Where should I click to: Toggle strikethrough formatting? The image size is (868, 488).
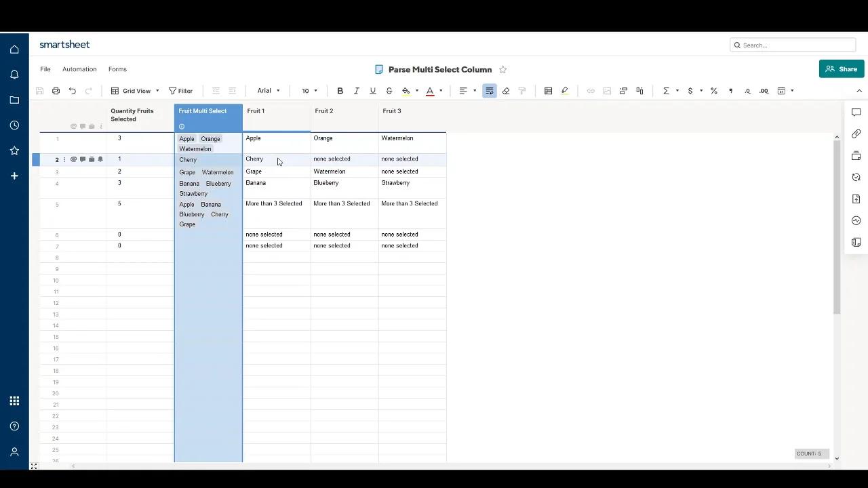pyautogui.click(x=389, y=90)
